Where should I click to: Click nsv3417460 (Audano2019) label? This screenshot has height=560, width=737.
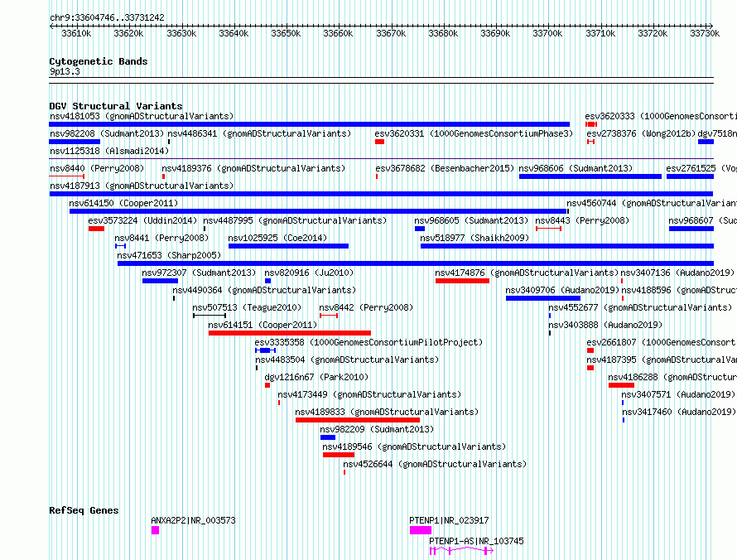pyautogui.click(x=678, y=412)
